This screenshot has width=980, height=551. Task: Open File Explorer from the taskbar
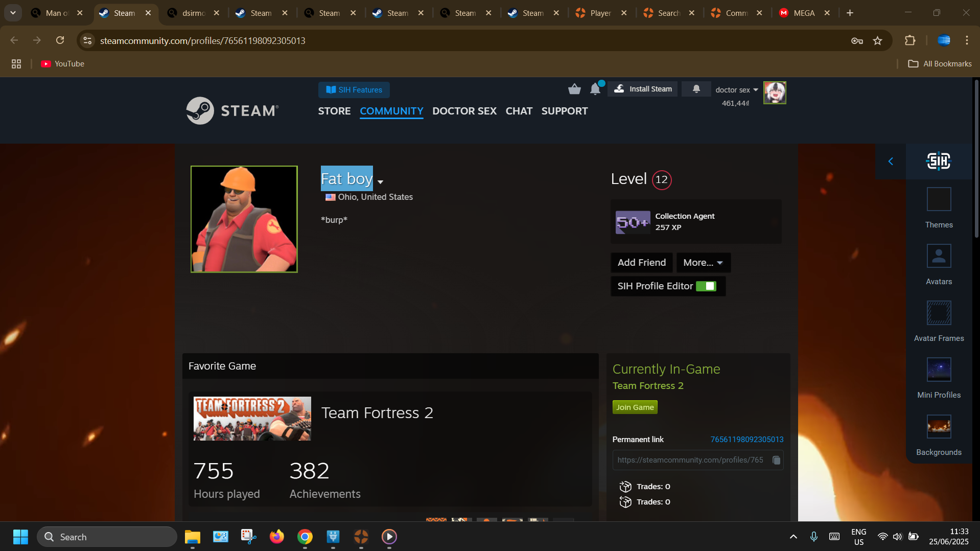tap(193, 537)
